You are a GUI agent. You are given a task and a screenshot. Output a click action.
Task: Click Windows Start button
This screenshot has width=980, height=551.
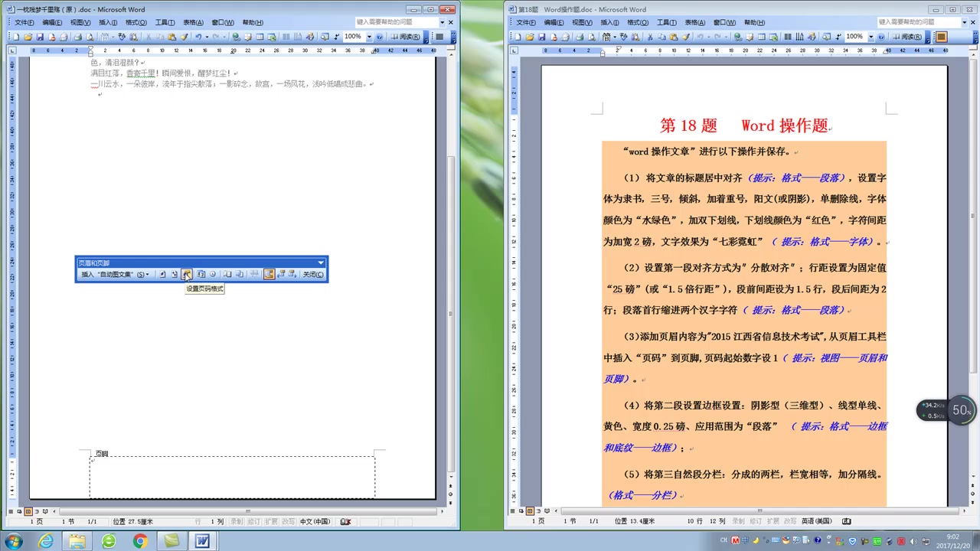pyautogui.click(x=12, y=541)
